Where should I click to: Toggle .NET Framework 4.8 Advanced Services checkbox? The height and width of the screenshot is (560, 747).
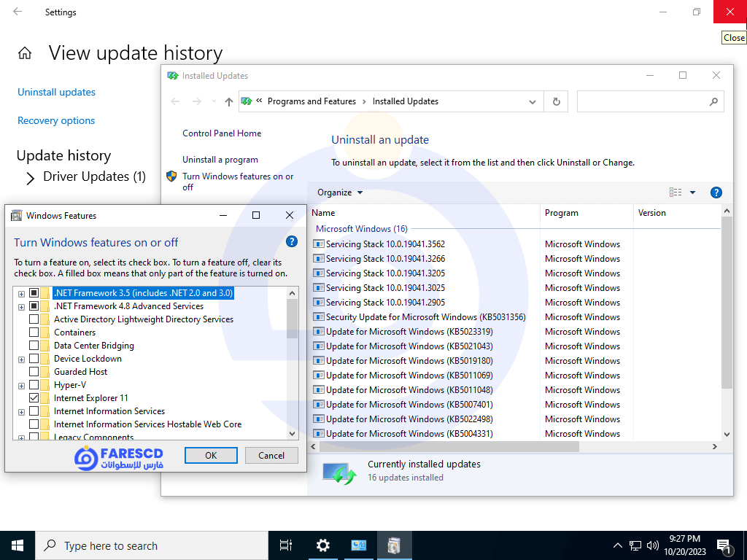pyautogui.click(x=34, y=306)
